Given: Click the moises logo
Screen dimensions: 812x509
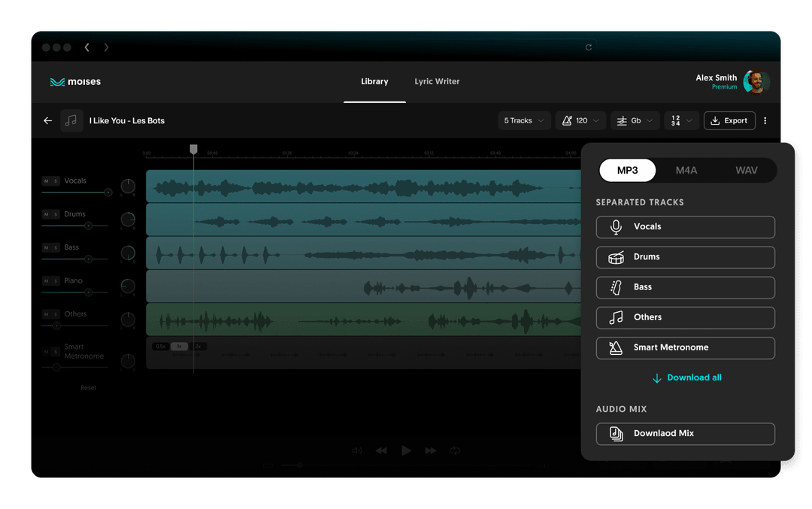Looking at the screenshot, I should pyautogui.click(x=75, y=82).
